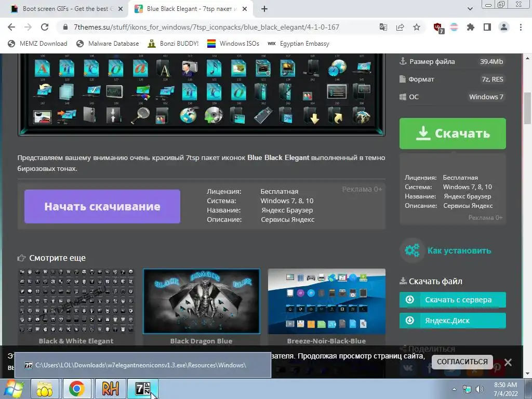This screenshot has height=399, width=532.
Task: Click the Скачать файл heading
Action: [436, 281]
